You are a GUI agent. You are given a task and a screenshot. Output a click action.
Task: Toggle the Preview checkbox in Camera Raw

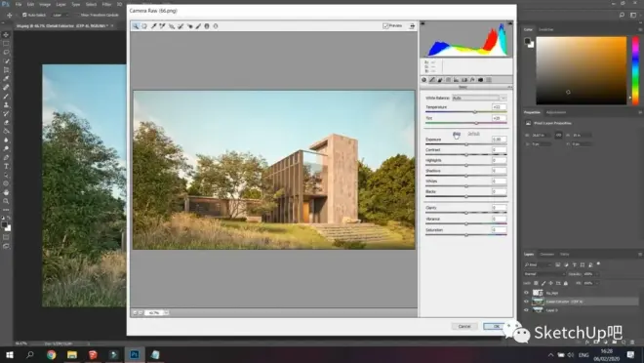pyautogui.click(x=385, y=26)
